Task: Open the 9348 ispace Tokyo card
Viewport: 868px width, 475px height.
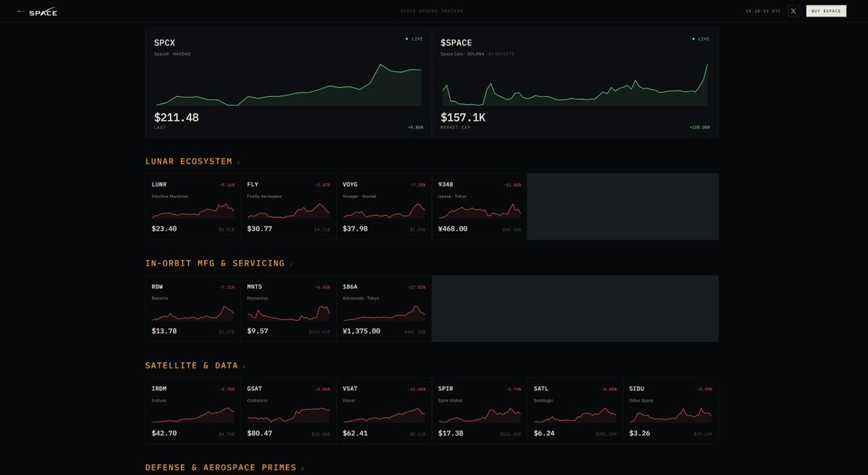Action: pyautogui.click(x=480, y=206)
